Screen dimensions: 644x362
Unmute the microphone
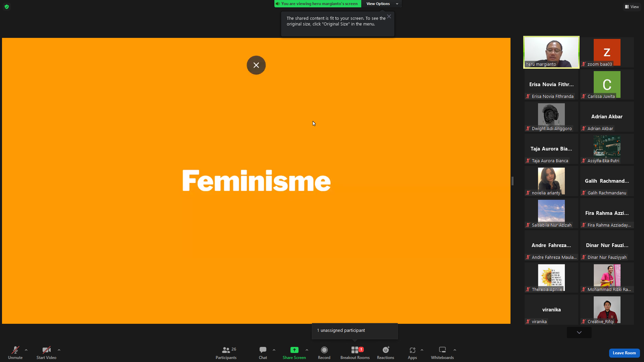(x=15, y=353)
